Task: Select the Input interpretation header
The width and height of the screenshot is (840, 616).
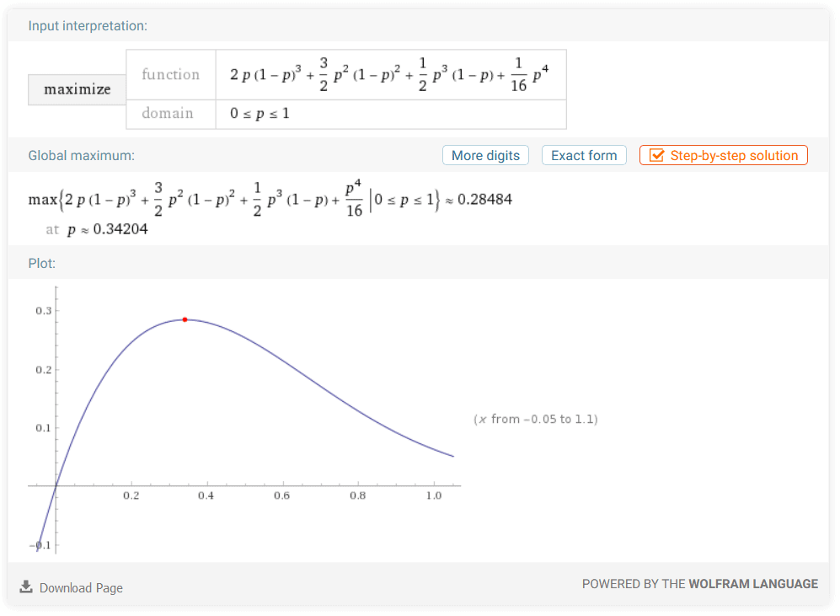Action: click(88, 26)
